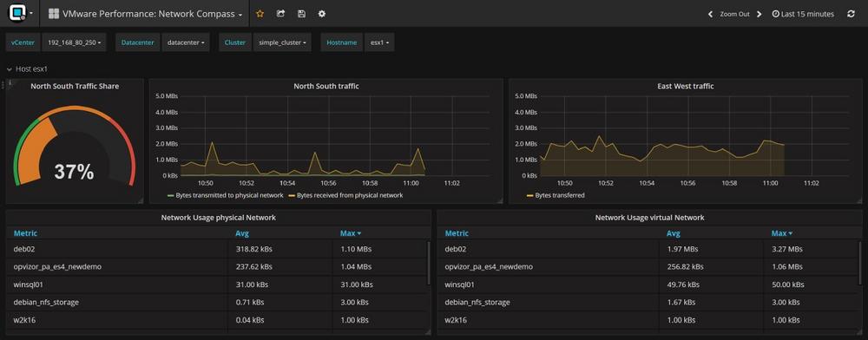Refresh the dashboard
The width and height of the screenshot is (868, 340).
(x=851, y=15)
